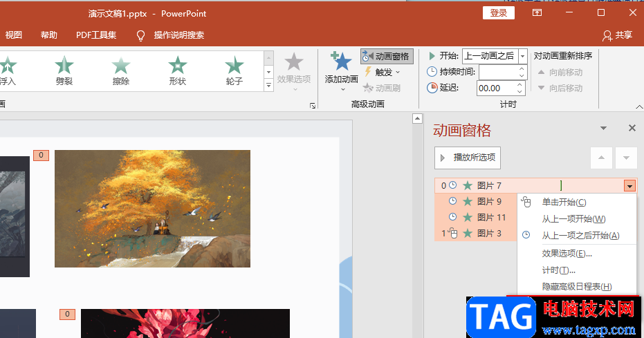This screenshot has width=644, height=338.
Task: Choose the 浮入 (Float In) animation effect
Action: (8, 71)
